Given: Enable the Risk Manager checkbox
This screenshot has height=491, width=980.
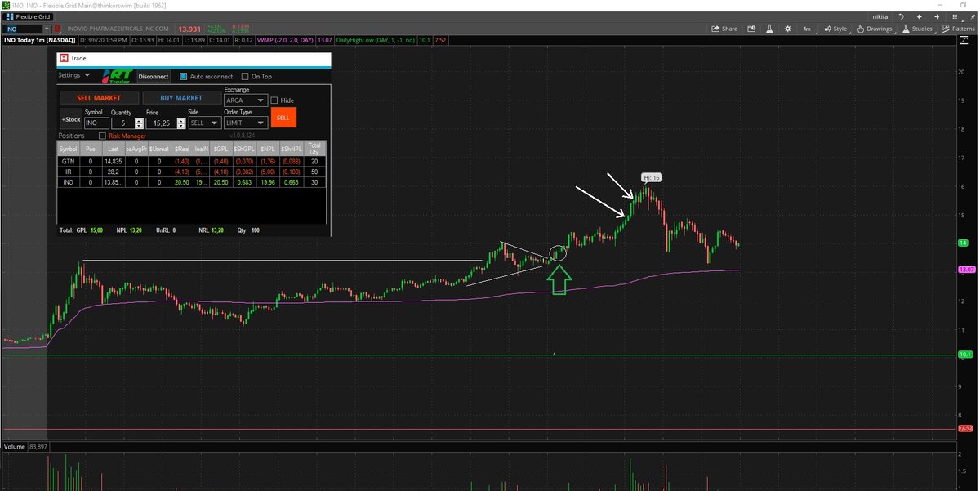Looking at the screenshot, I should pyautogui.click(x=102, y=136).
